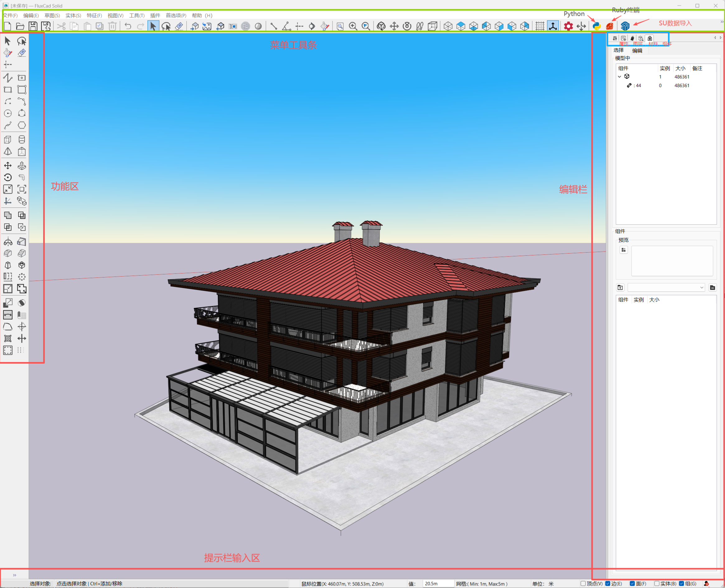725x588 pixels.
Task: Select the rectangle drawing tool in left toolbar
Action: [8, 90]
